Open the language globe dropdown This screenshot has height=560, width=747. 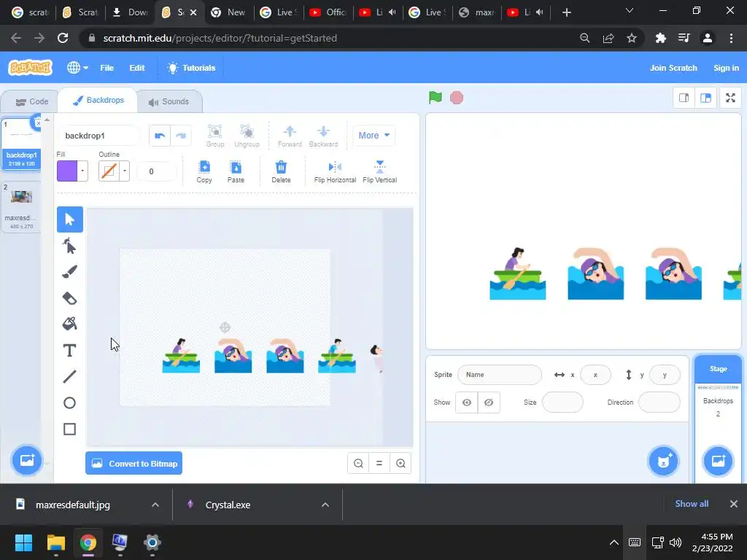[77, 68]
